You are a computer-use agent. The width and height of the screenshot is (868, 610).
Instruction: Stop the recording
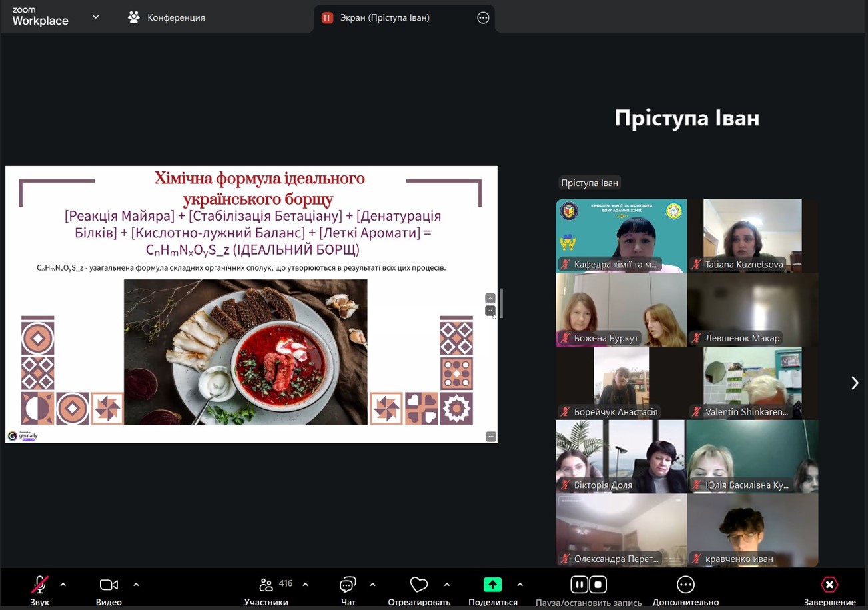(598, 585)
